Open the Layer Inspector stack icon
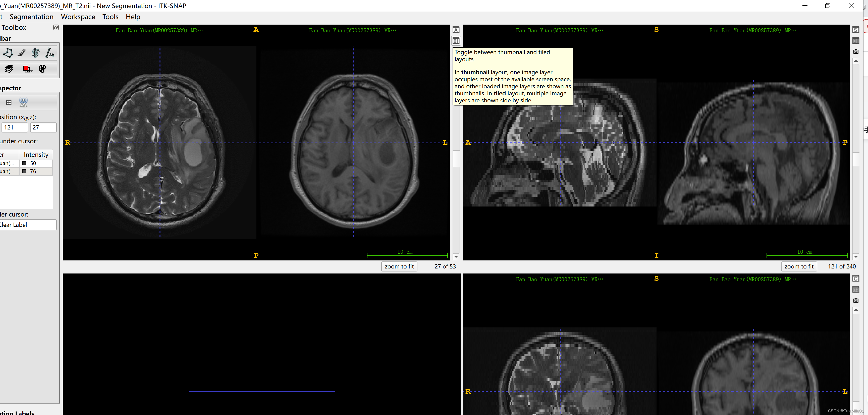Viewport: 868px width, 415px height. [x=9, y=69]
